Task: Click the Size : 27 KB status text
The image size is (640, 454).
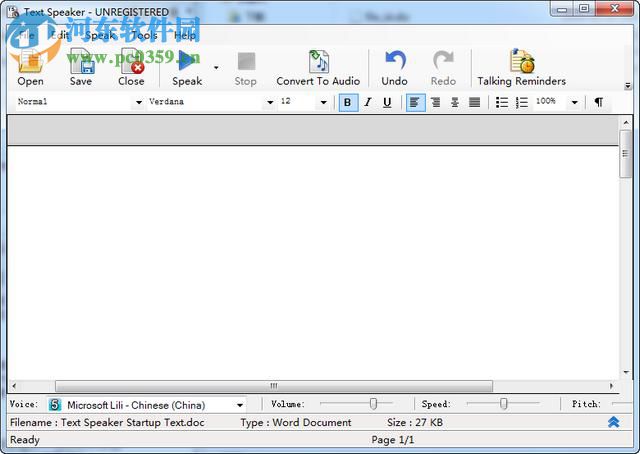Action: pyautogui.click(x=415, y=423)
